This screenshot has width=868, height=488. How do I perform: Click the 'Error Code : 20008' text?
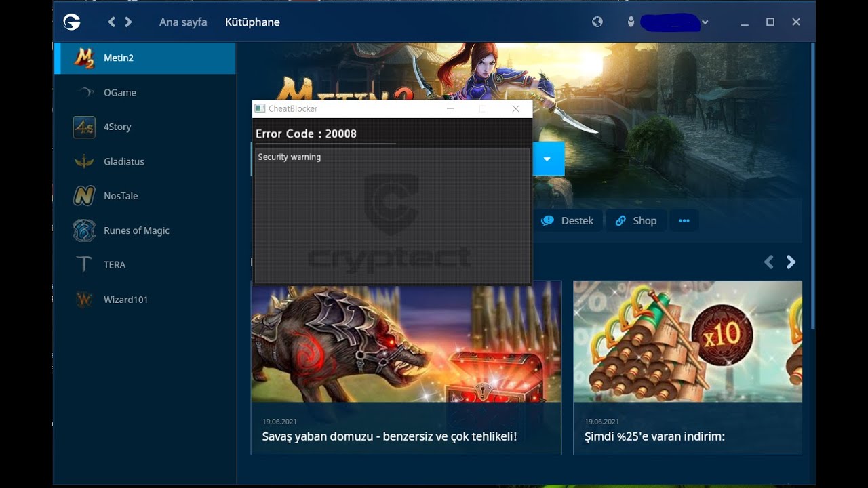point(306,134)
